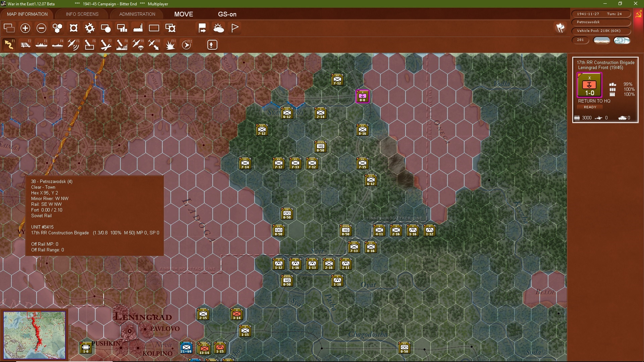Select the 2-15 unit counter on map
644x362 pixels.
point(203,314)
